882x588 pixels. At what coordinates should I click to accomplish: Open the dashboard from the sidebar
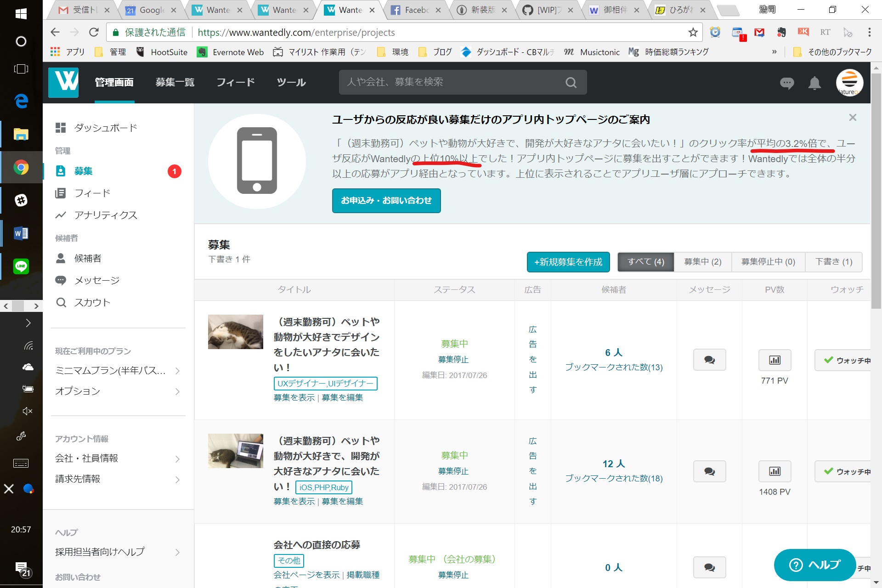(105, 128)
